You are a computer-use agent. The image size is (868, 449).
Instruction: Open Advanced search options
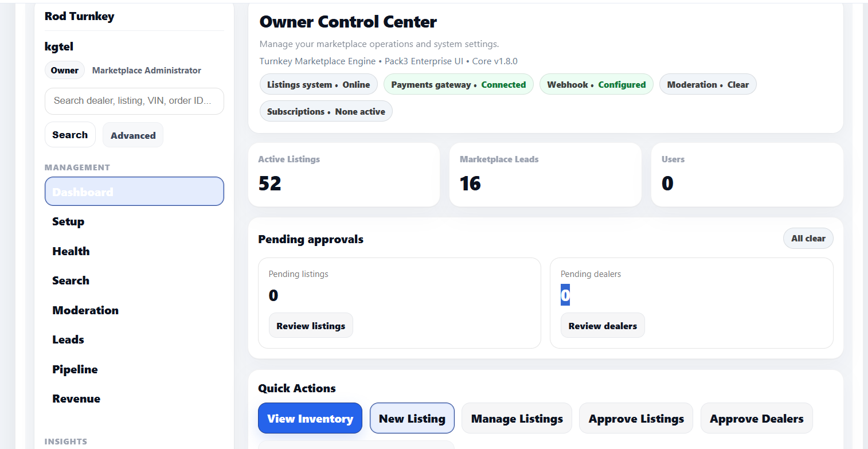click(132, 135)
